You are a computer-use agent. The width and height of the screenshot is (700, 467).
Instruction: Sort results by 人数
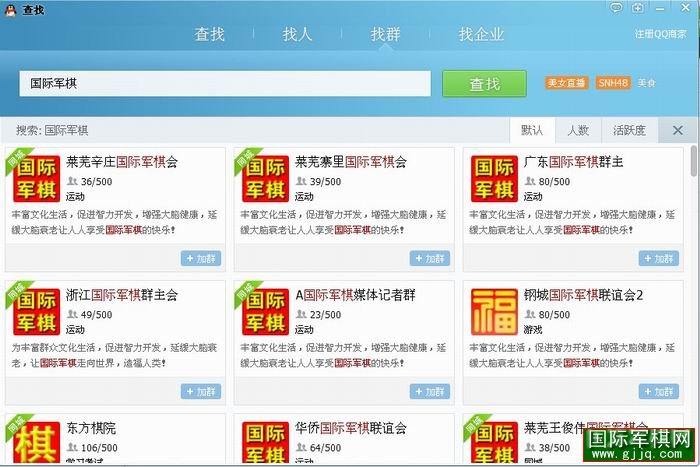[x=578, y=130]
